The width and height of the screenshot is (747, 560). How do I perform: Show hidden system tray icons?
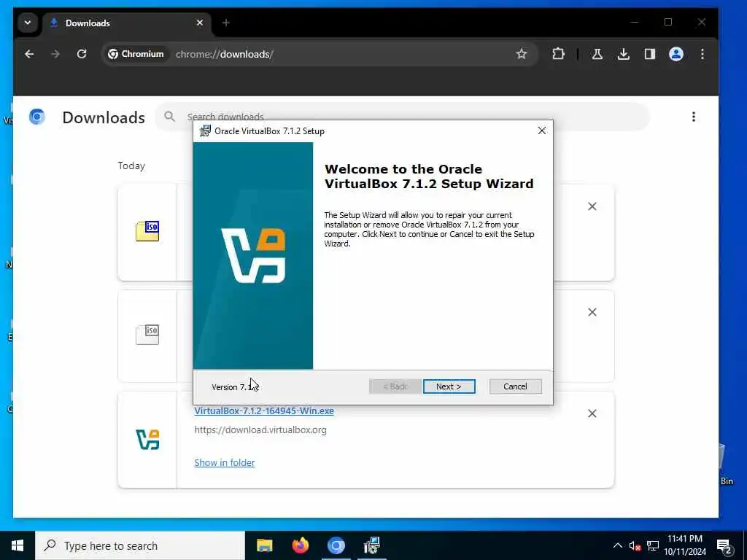point(617,545)
